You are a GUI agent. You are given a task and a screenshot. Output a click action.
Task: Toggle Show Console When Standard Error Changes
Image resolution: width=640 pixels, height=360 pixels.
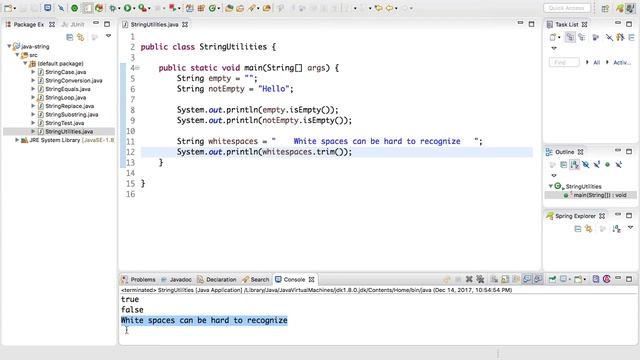click(538, 279)
